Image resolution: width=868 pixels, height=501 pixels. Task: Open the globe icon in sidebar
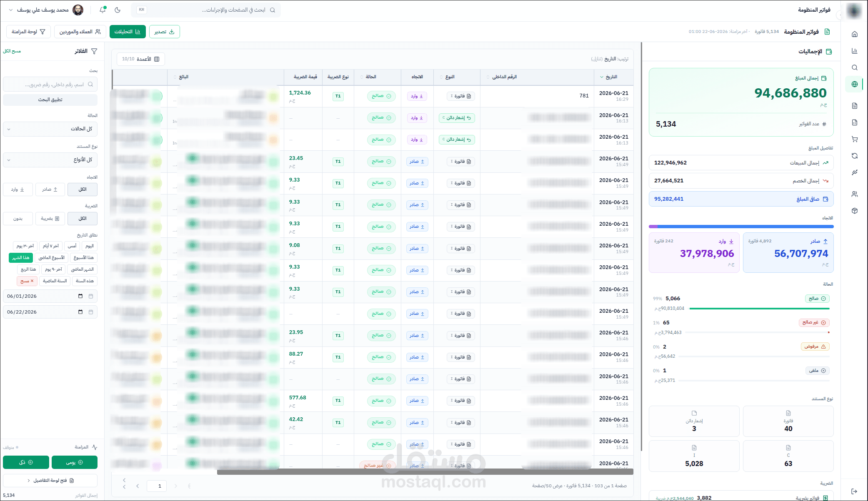click(854, 84)
